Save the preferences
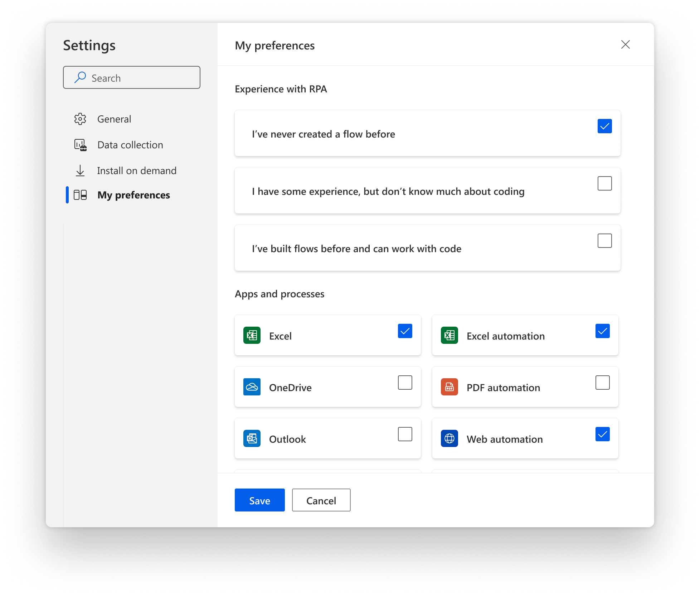The height and width of the screenshot is (596, 700). pyautogui.click(x=259, y=500)
